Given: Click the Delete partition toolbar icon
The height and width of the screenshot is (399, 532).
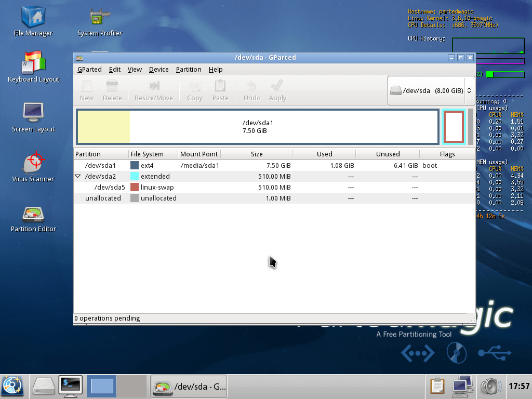Looking at the screenshot, I should pyautogui.click(x=112, y=90).
